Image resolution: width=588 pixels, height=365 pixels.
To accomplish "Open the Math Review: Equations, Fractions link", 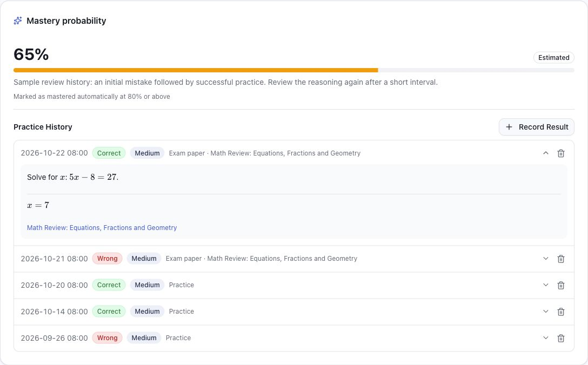I will click(x=102, y=227).
